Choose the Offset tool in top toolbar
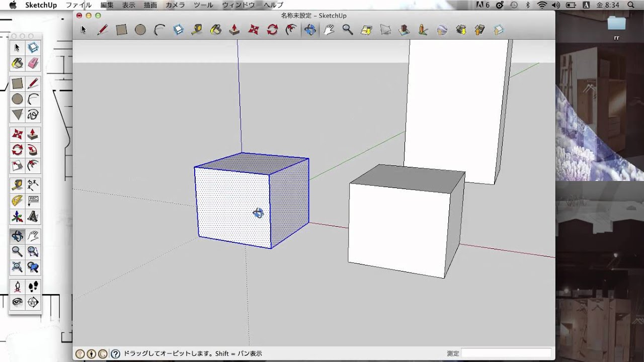 [x=291, y=30]
